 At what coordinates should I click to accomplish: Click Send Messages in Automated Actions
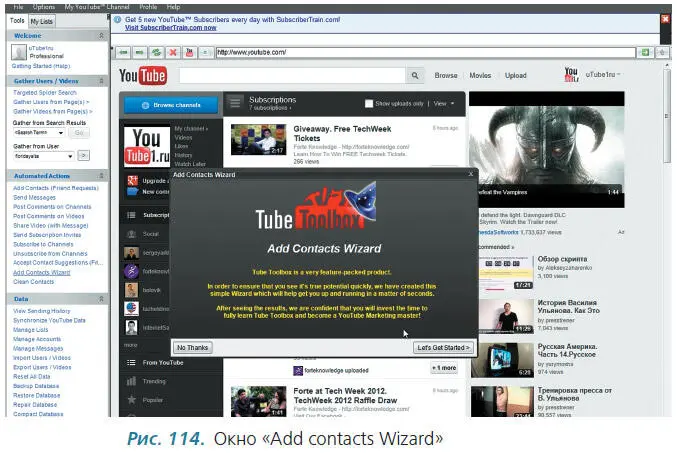coord(34,197)
